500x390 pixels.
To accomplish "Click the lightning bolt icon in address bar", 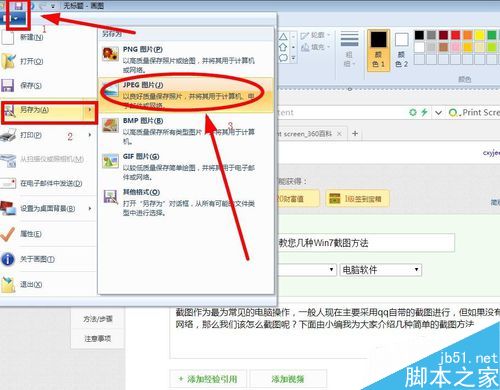I will point(424,112).
